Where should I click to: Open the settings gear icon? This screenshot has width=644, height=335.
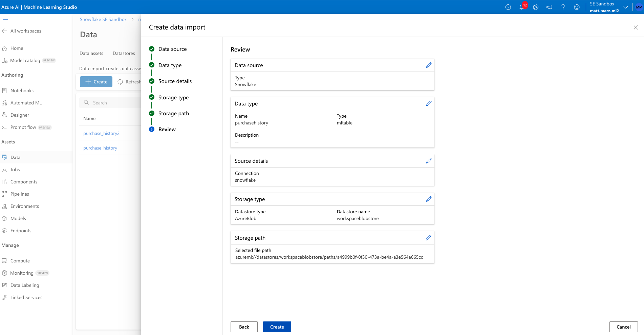(x=536, y=7)
